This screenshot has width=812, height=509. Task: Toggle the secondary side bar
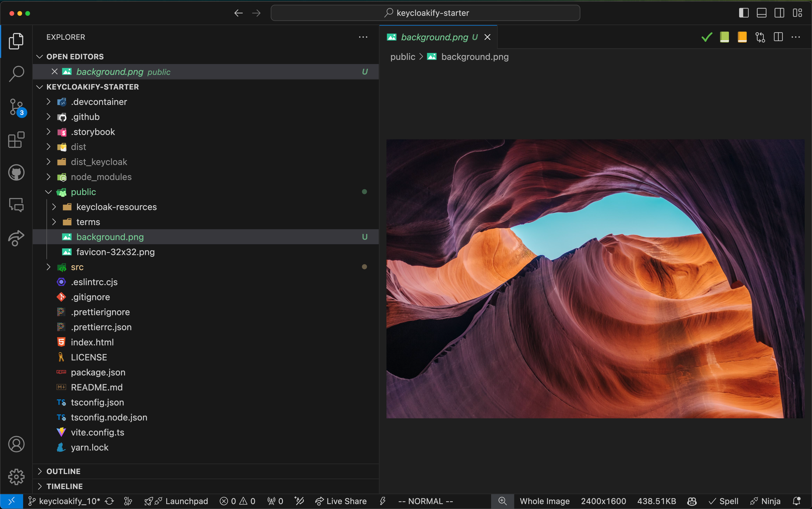[780, 13]
